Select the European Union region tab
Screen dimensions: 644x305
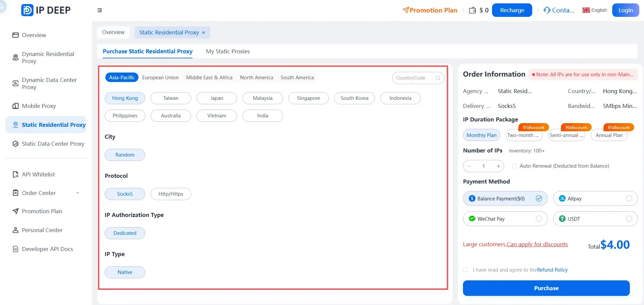(160, 78)
